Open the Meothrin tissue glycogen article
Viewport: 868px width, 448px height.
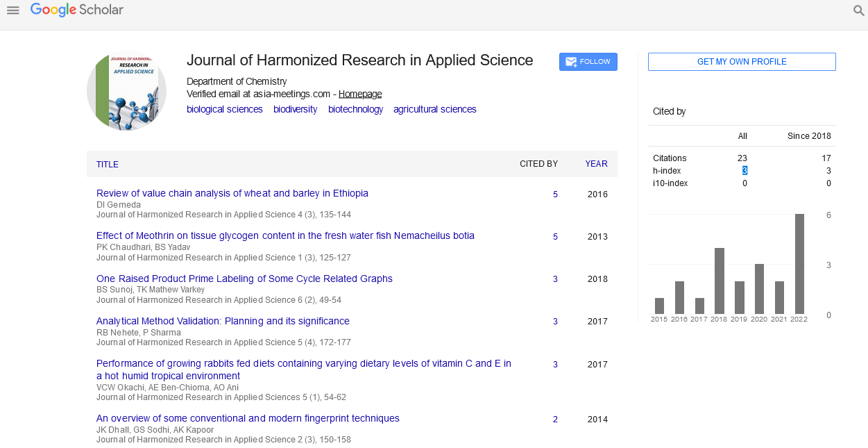(x=285, y=235)
